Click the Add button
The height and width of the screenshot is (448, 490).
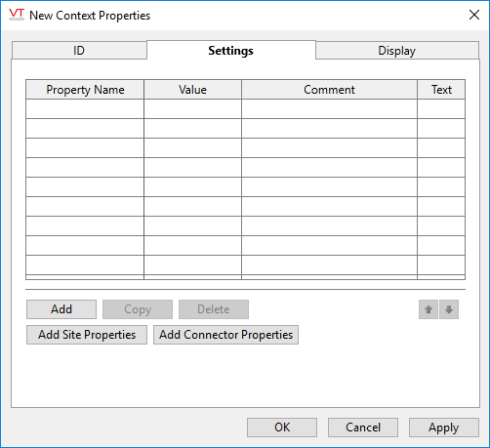[x=61, y=309]
